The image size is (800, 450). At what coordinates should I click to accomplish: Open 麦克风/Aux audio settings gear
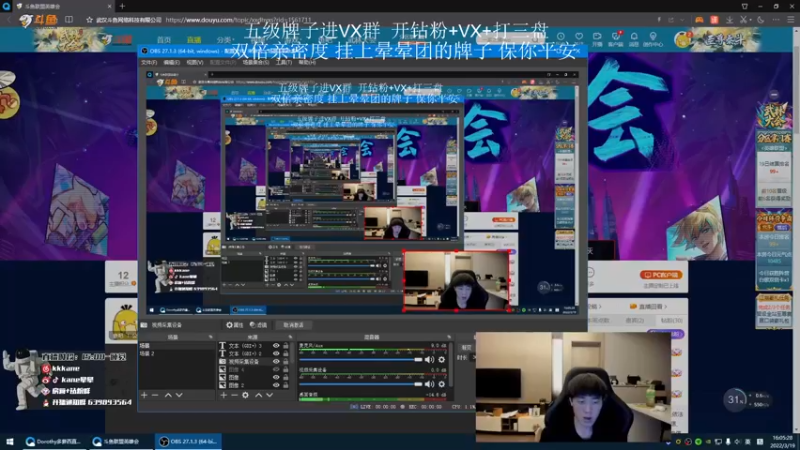coord(442,360)
